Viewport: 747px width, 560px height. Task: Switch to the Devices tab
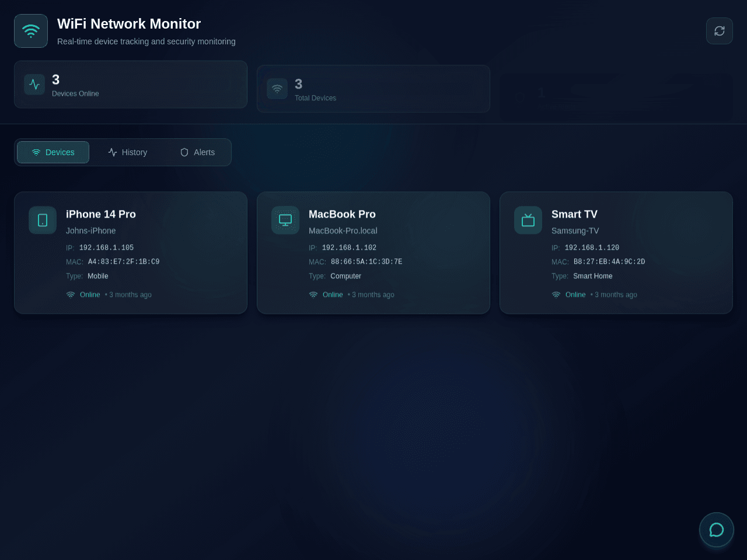pos(53,152)
